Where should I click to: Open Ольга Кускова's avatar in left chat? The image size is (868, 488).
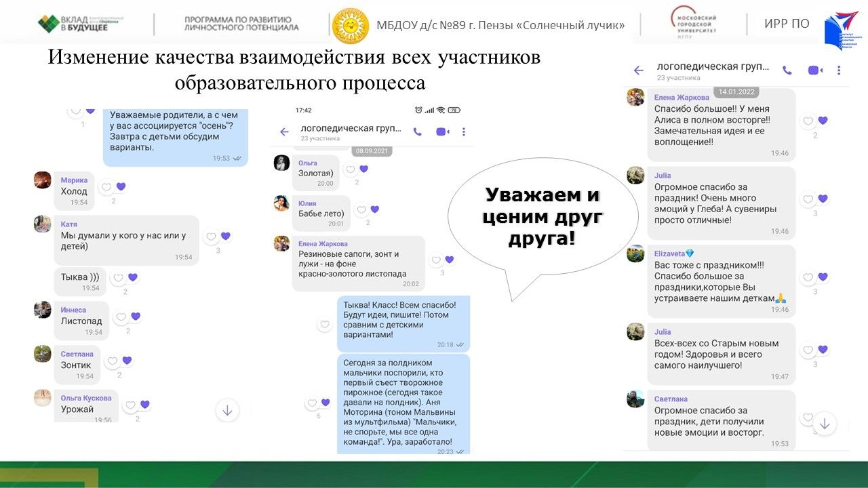point(43,398)
